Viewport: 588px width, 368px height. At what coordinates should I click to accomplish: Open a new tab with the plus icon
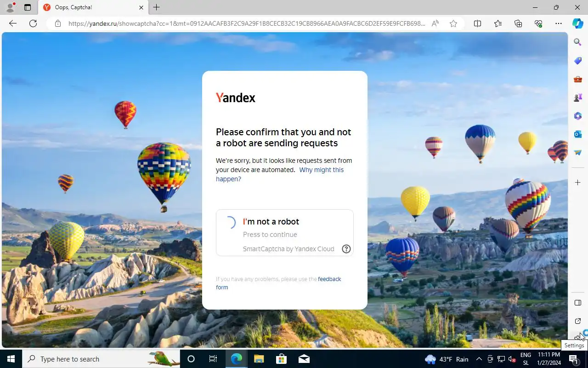[157, 7]
